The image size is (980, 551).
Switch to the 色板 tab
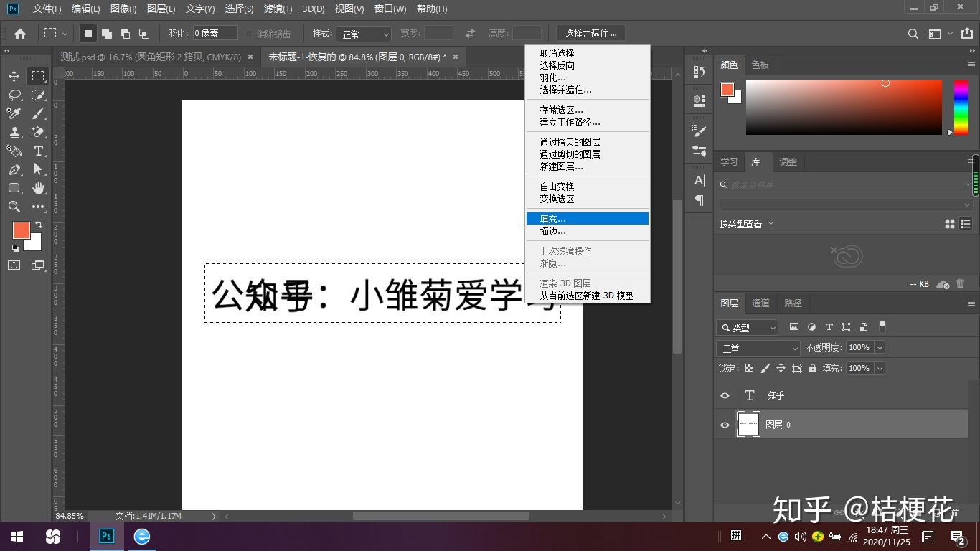tap(760, 65)
